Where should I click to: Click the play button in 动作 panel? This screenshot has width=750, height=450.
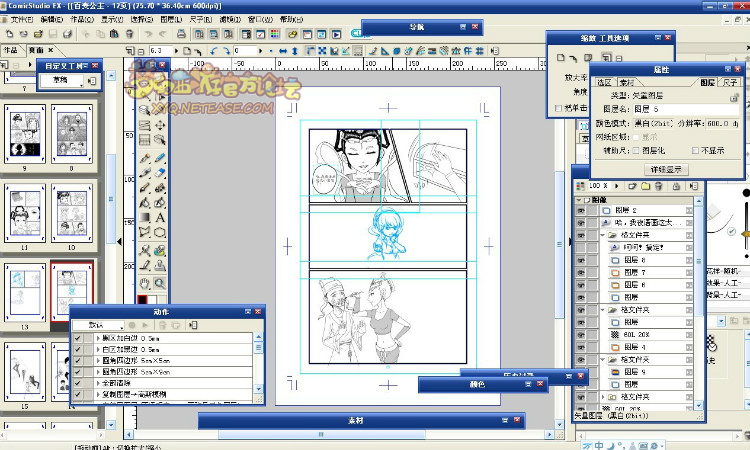pyautogui.click(x=145, y=325)
